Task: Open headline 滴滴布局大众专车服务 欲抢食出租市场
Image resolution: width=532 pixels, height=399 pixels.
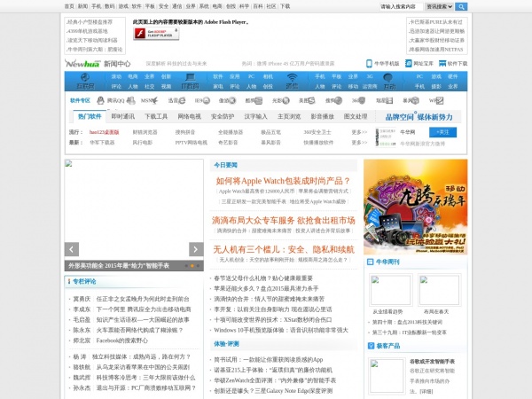Action: coord(284,221)
